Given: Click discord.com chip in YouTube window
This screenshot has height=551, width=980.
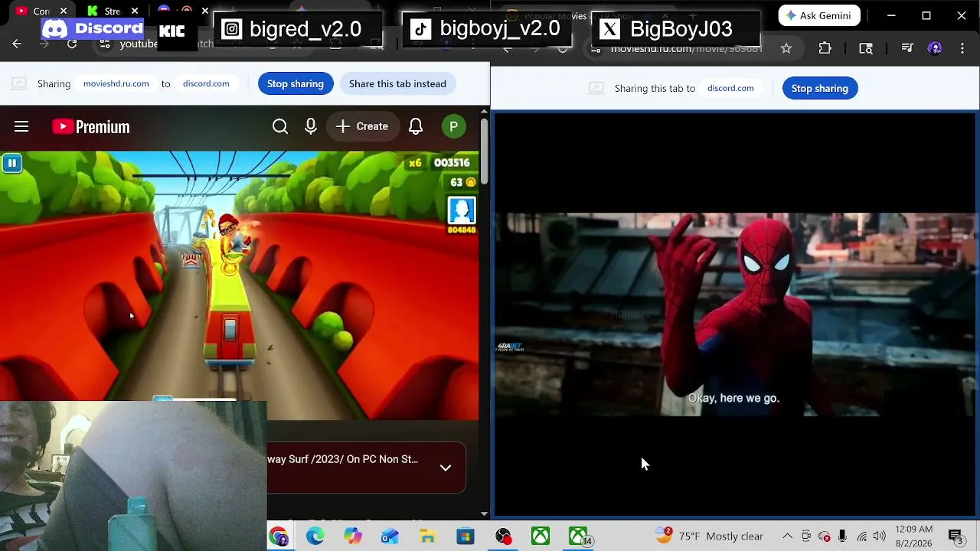Looking at the screenshot, I should pos(206,83).
